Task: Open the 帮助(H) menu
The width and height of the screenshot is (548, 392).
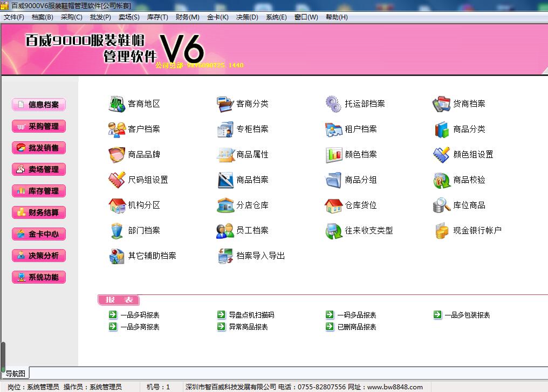Action: 337,17
